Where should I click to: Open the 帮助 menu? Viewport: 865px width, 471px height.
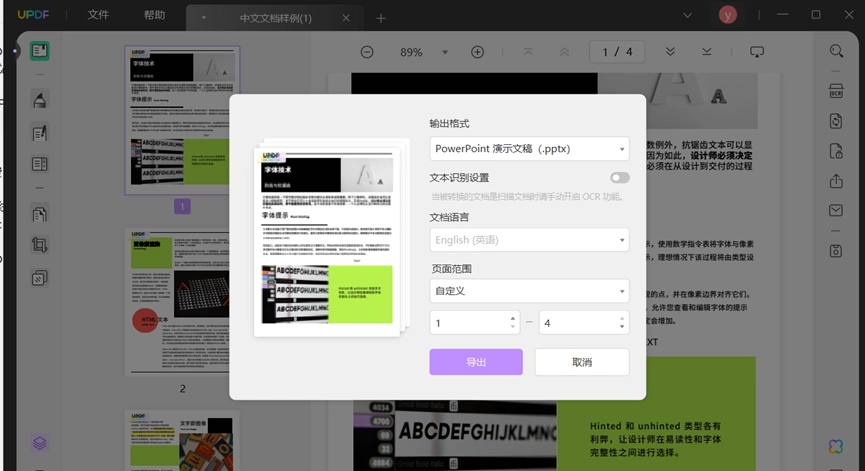154,15
